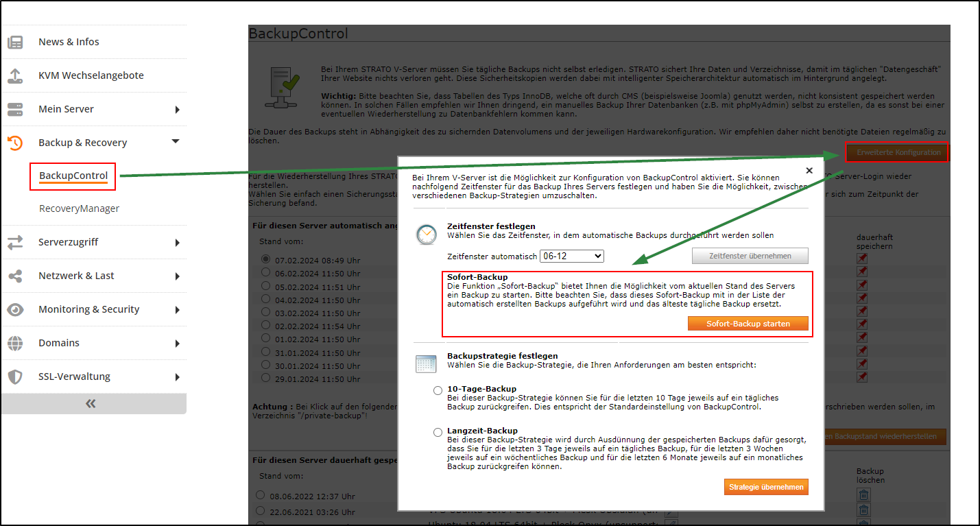Image resolution: width=980 pixels, height=526 pixels.
Task: Choose the 06.02.2024 11:50 backup radio
Action: point(266,272)
